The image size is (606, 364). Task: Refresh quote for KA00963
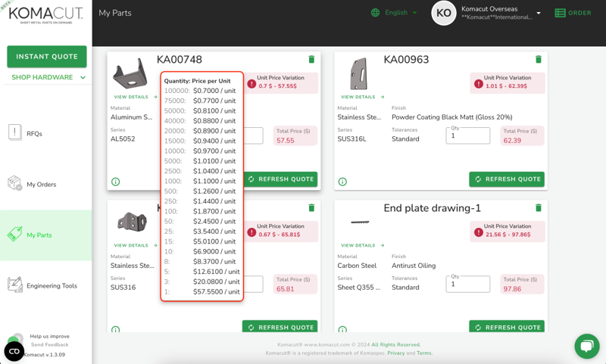507,179
